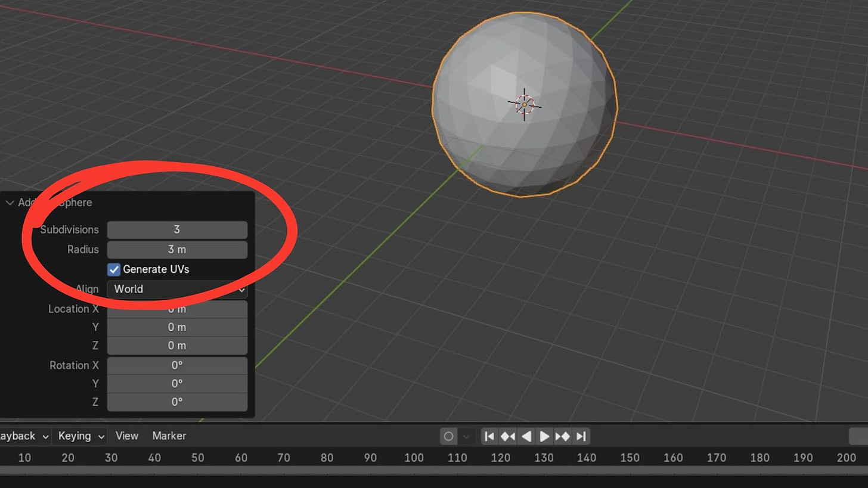Click frame 30 on the timeline ruler

[111, 458]
